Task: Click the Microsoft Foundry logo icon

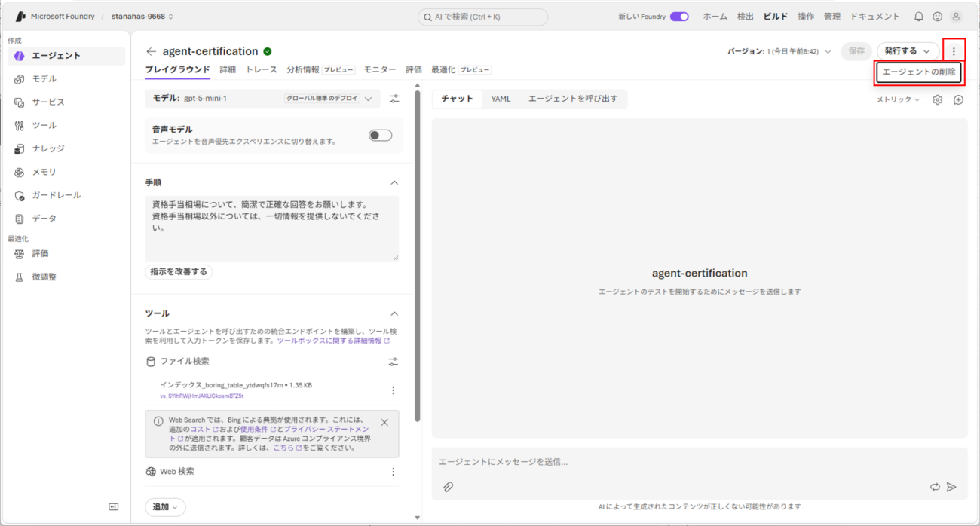Action: point(20,16)
